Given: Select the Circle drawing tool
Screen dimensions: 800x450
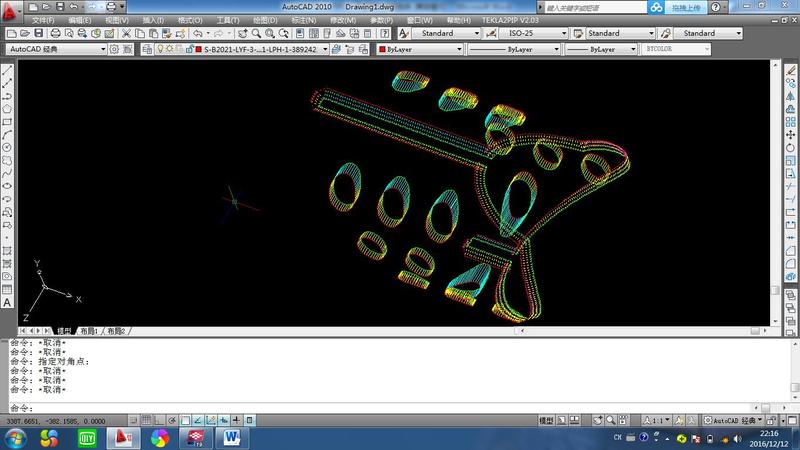Looking at the screenshot, I should coord(7,147).
